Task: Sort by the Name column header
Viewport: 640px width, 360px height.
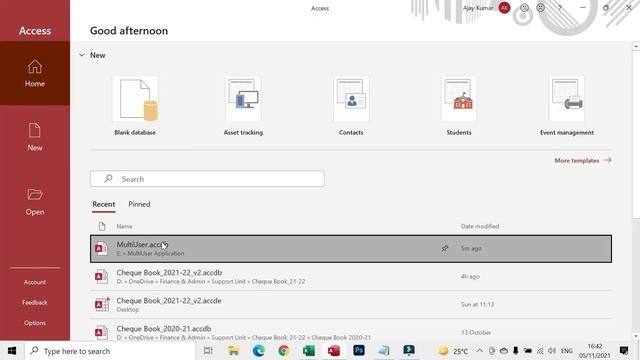Action: tap(124, 226)
